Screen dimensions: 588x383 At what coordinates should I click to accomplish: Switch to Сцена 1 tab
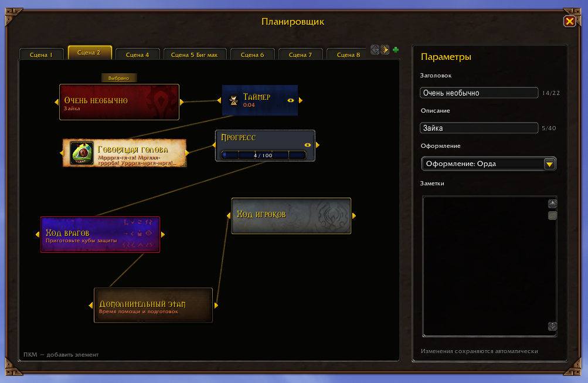point(41,55)
